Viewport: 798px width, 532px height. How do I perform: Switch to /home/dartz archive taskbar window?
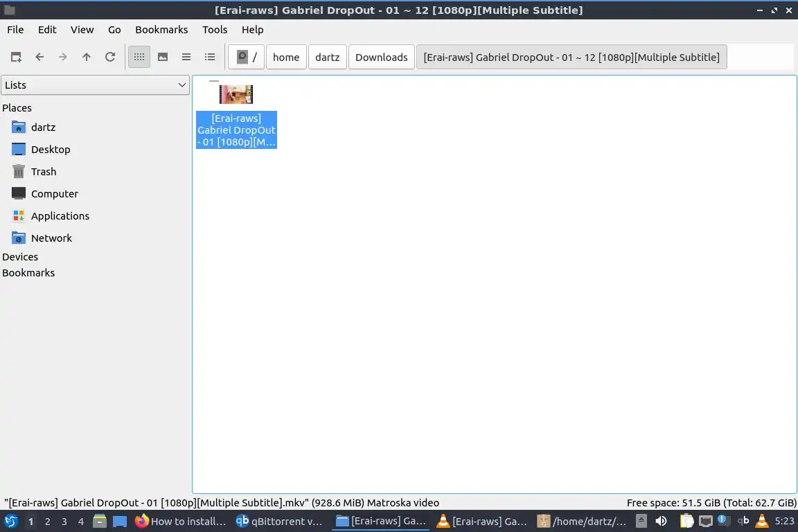coord(582,522)
